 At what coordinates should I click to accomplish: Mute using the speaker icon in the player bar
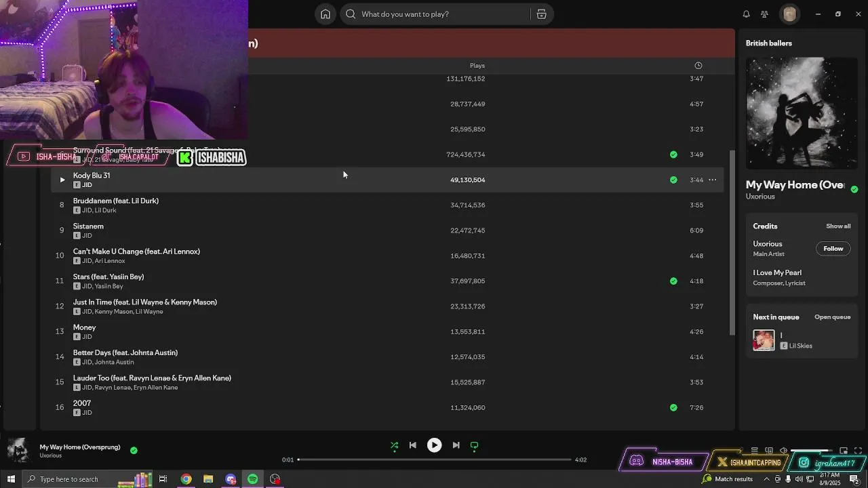[783, 451]
